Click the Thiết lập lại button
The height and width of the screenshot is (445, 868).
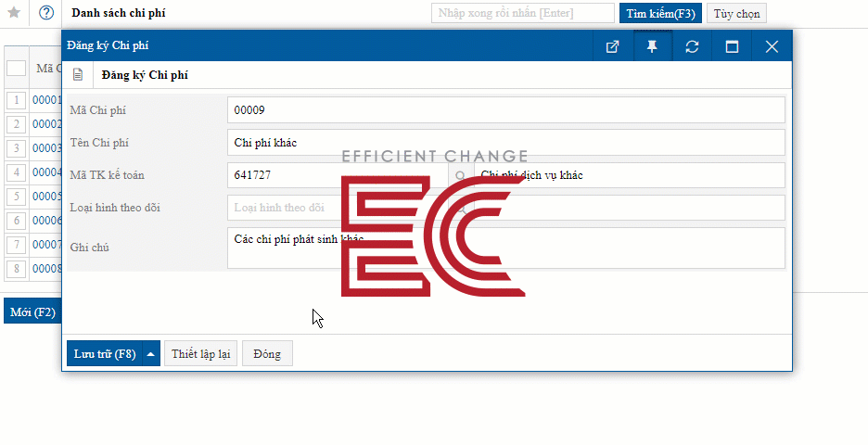201,354
